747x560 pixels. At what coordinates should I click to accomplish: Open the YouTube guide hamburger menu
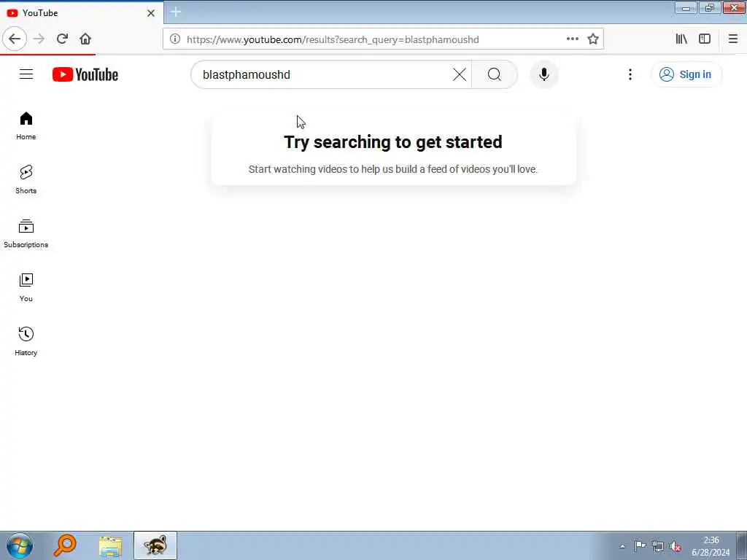coord(26,74)
